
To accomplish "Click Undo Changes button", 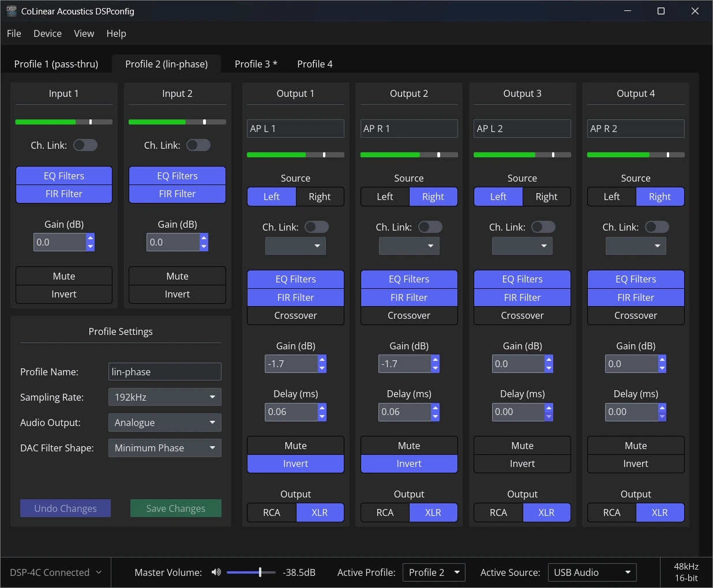I will tap(65, 508).
